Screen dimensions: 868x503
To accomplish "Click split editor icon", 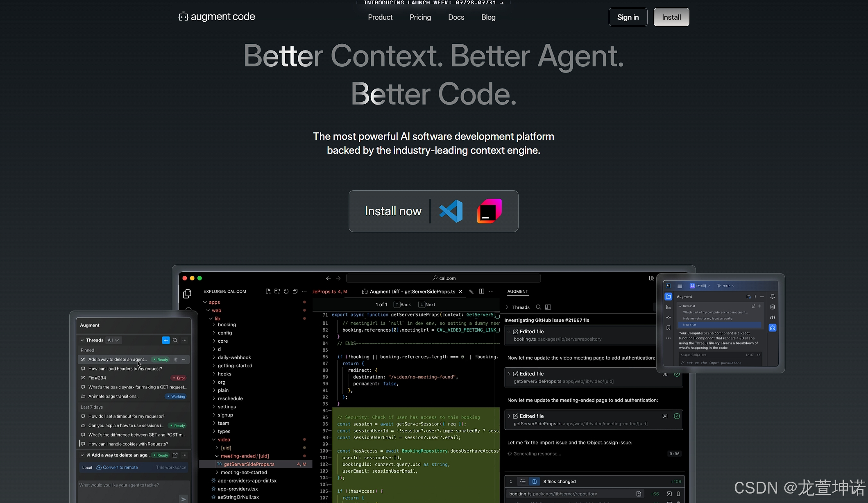I will pos(482,291).
